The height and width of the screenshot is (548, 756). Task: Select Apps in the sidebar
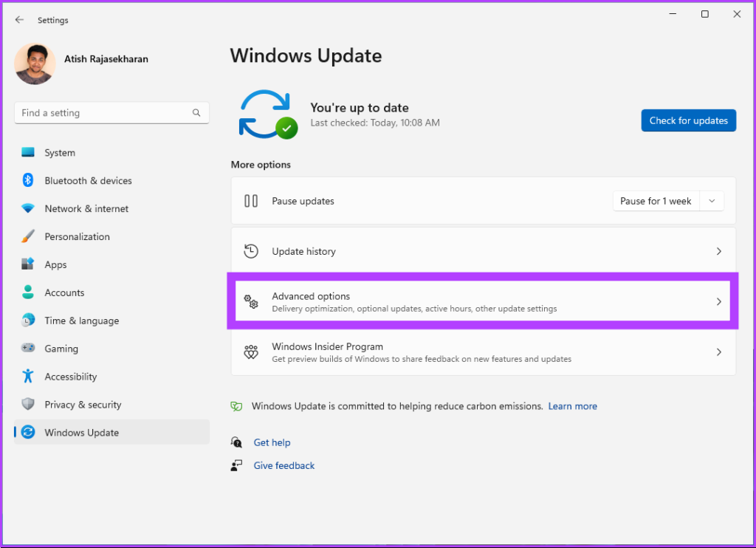pyautogui.click(x=55, y=265)
